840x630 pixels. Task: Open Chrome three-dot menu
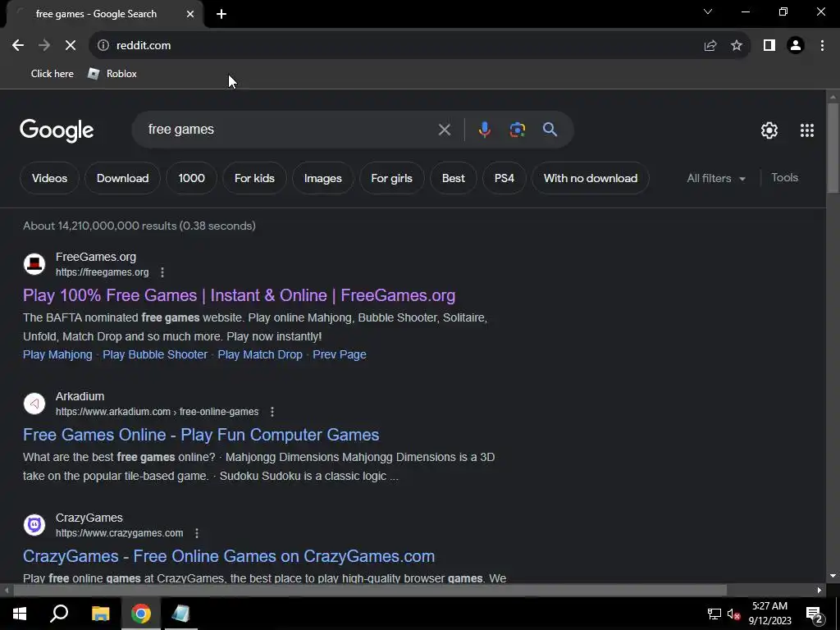click(x=822, y=46)
